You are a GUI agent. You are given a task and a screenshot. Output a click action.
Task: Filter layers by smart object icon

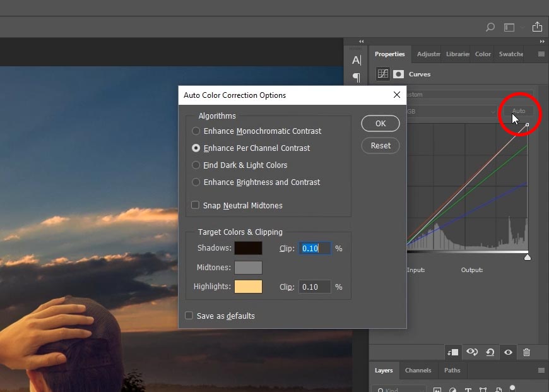point(499,390)
